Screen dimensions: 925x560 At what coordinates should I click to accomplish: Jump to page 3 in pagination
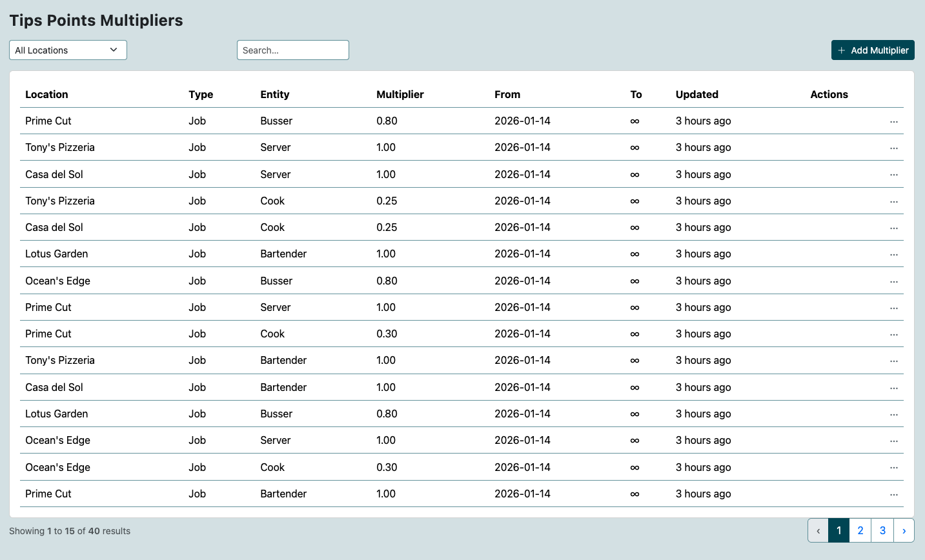tap(882, 530)
